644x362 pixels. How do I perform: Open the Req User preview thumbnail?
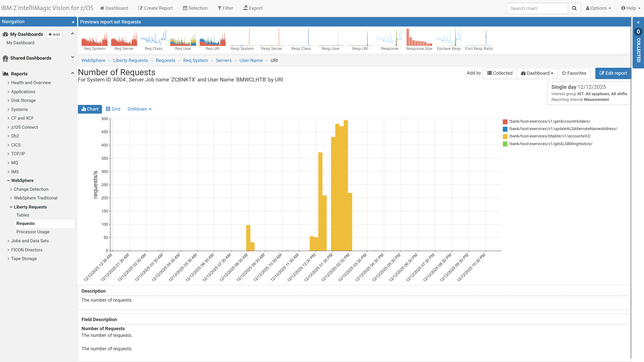(183, 40)
